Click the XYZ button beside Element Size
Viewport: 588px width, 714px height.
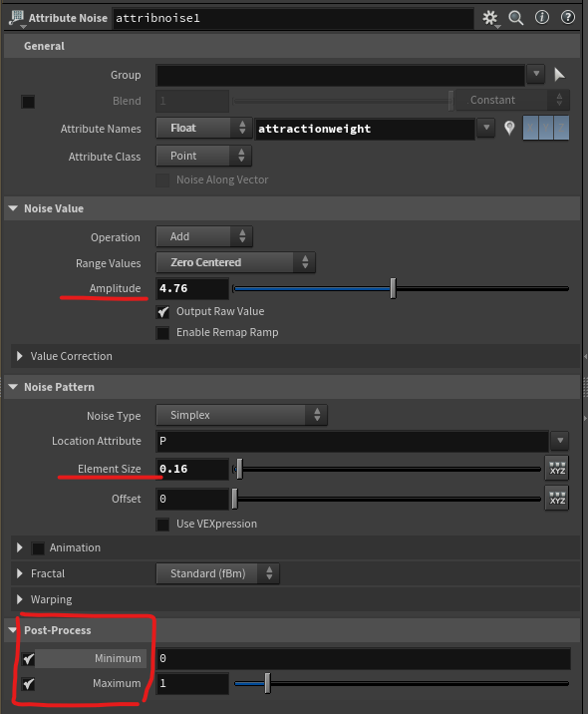tap(557, 469)
